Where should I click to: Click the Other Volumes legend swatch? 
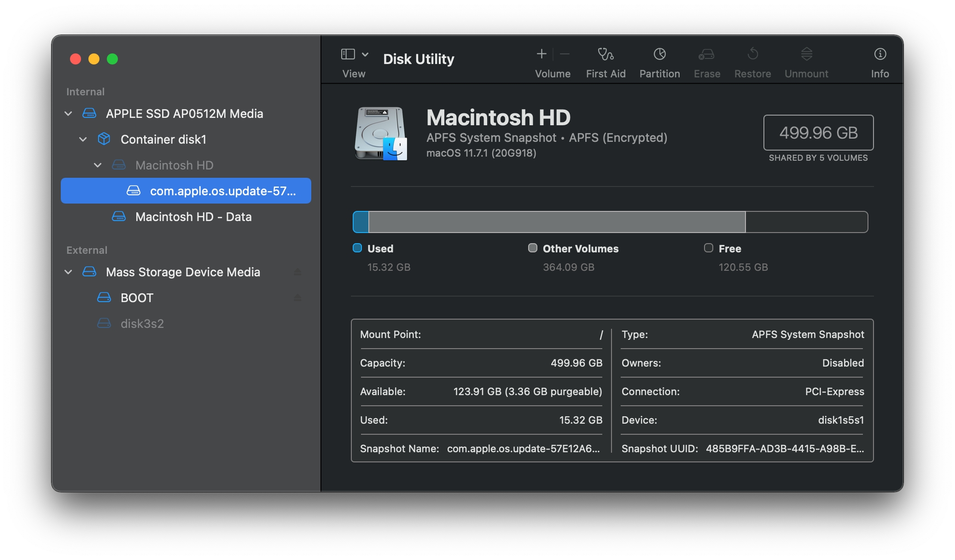click(533, 248)
